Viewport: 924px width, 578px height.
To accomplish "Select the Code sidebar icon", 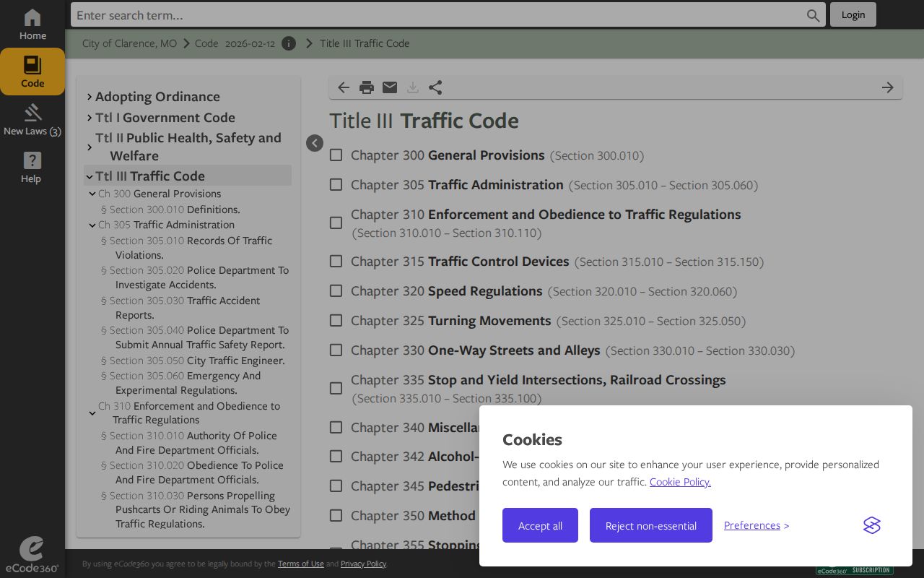I will click(32, 72).
